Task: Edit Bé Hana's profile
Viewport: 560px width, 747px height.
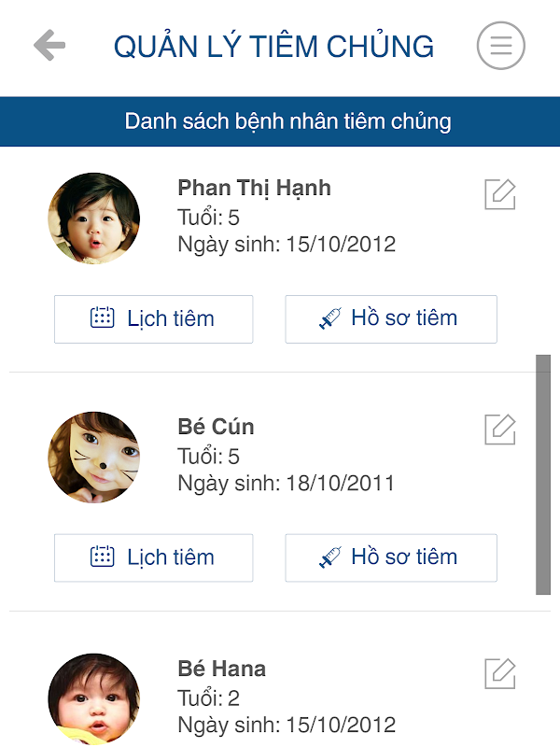Action: click(500, 673)
